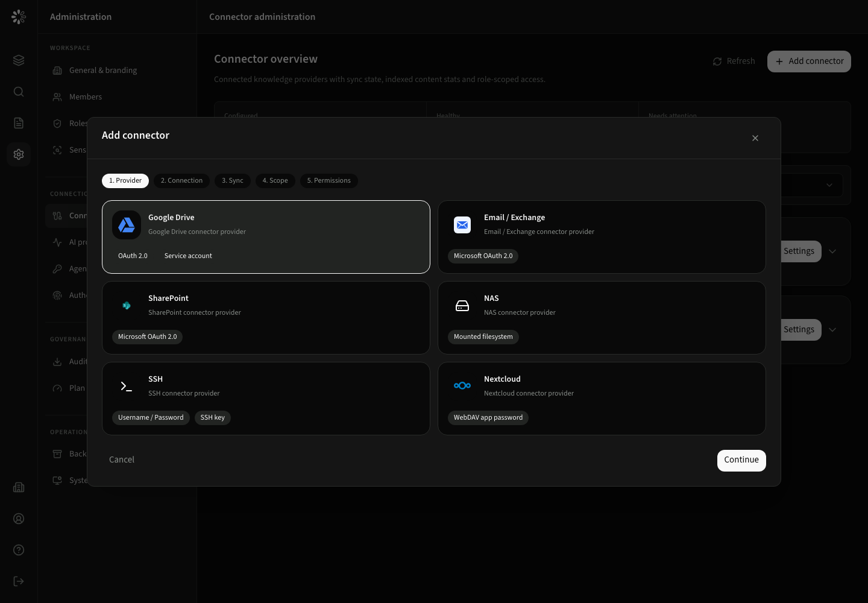Open settings gear icon in left rail

19,154
